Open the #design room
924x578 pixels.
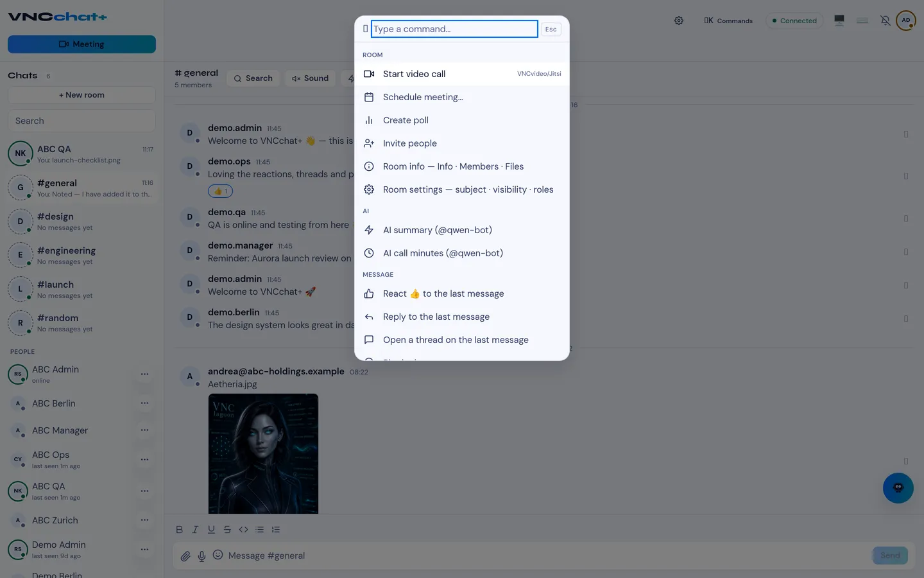click(81, 222)
